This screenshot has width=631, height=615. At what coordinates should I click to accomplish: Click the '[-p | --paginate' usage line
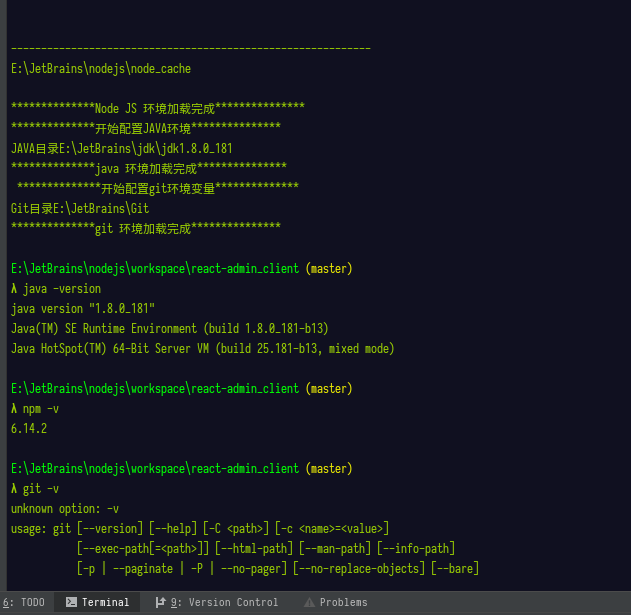278,569
